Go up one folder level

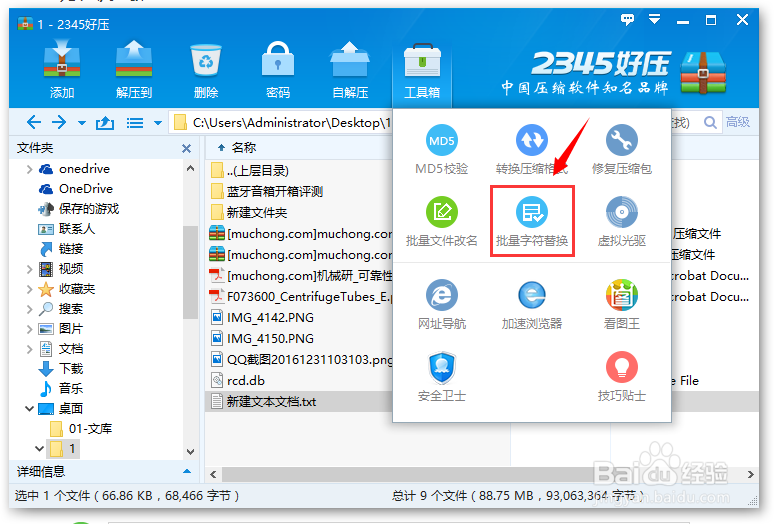105,122
